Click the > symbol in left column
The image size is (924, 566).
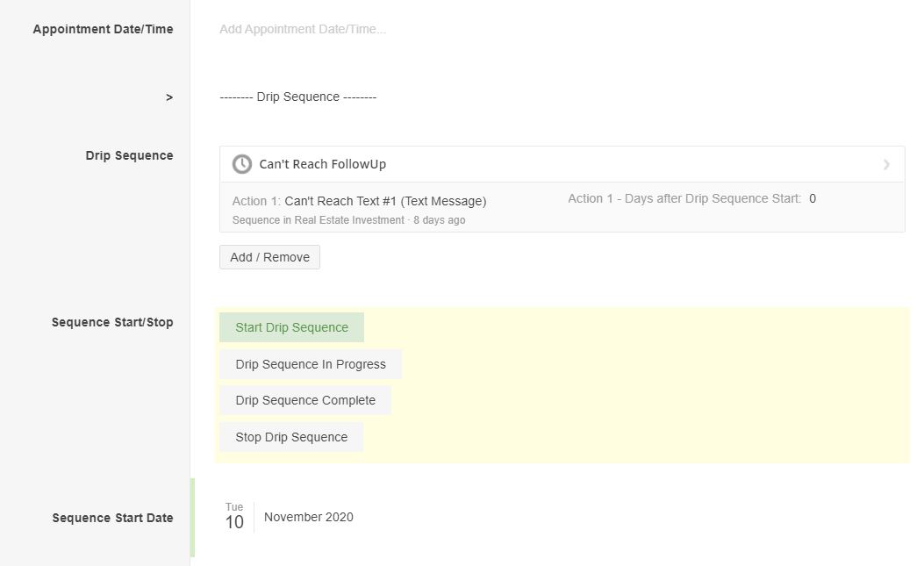[169, 97]
